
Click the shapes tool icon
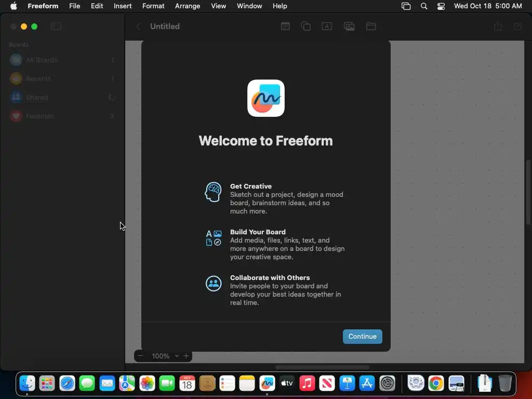tap(305, 26)
